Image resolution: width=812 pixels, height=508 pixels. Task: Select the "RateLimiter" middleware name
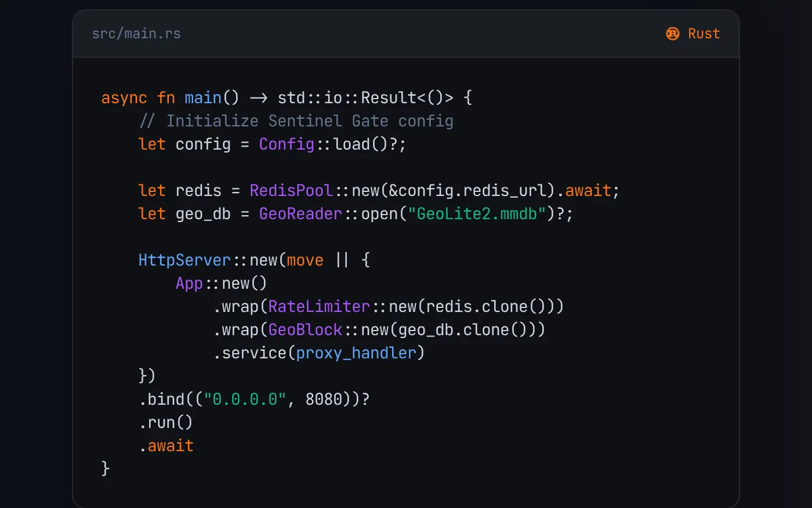[x=319, y=306]
